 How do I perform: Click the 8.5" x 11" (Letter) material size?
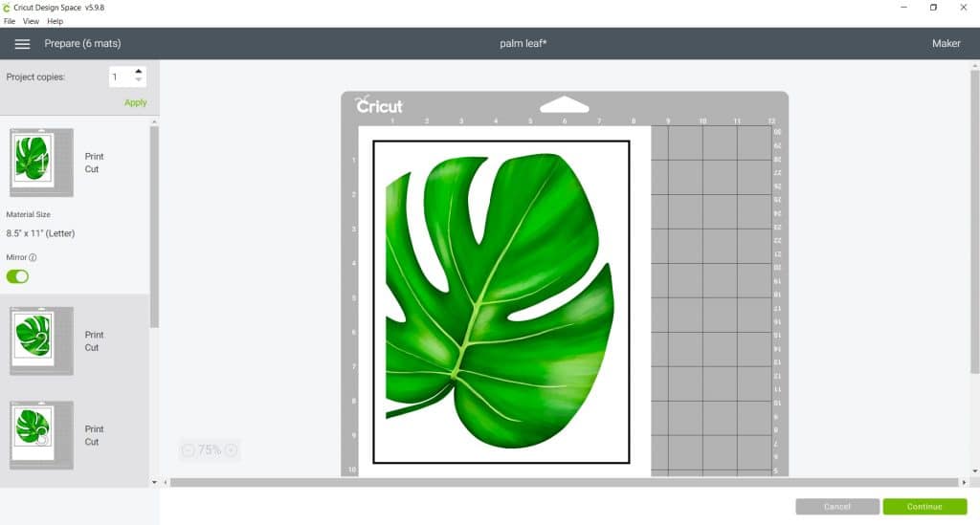point(40,233)
